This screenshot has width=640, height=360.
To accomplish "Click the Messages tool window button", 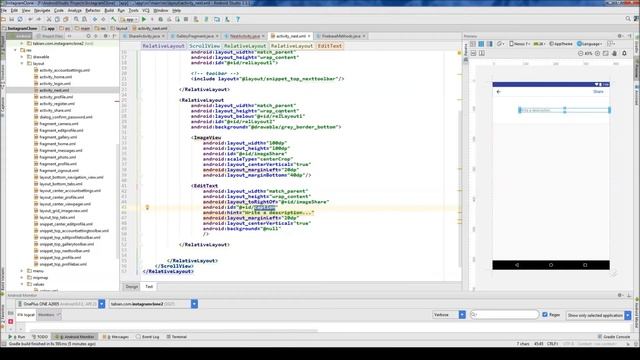I will pos(116,337).
